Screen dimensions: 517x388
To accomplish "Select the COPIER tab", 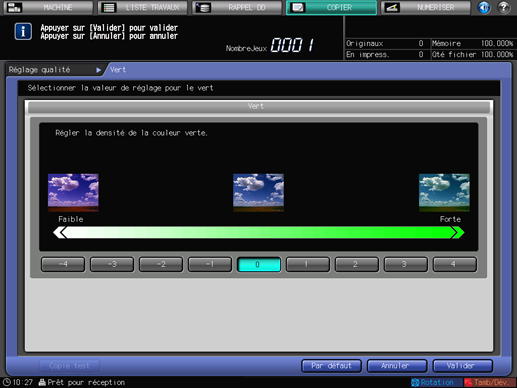I will point(331,7).
